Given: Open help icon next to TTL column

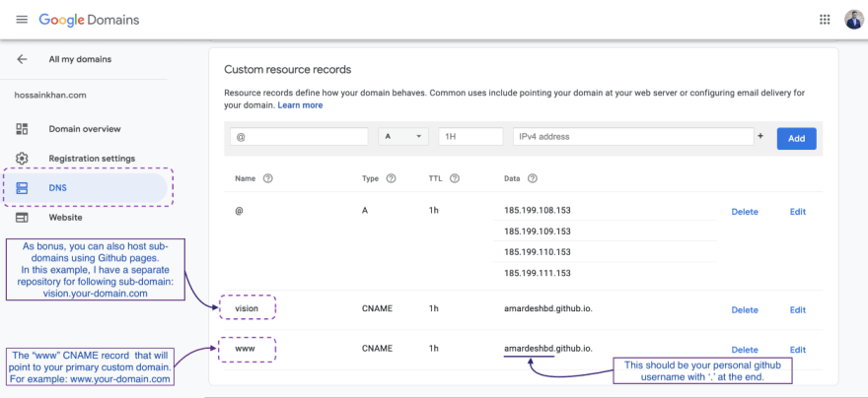Looking at the screenshot, I should click(455, 178).
